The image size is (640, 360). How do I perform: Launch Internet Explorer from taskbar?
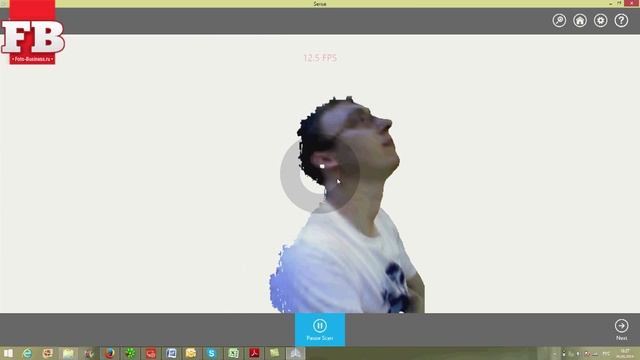(27, 353)
